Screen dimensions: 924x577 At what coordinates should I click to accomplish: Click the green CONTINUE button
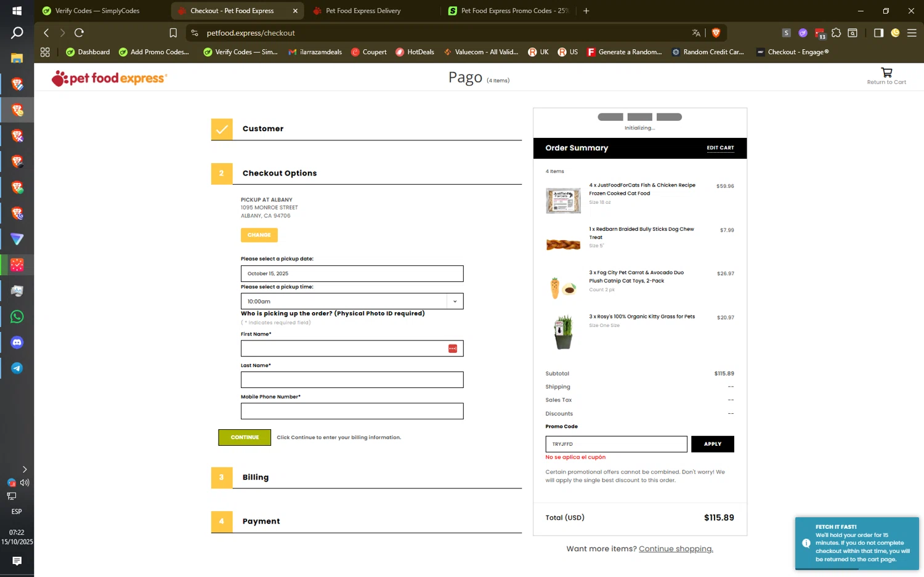pos(245,437)
